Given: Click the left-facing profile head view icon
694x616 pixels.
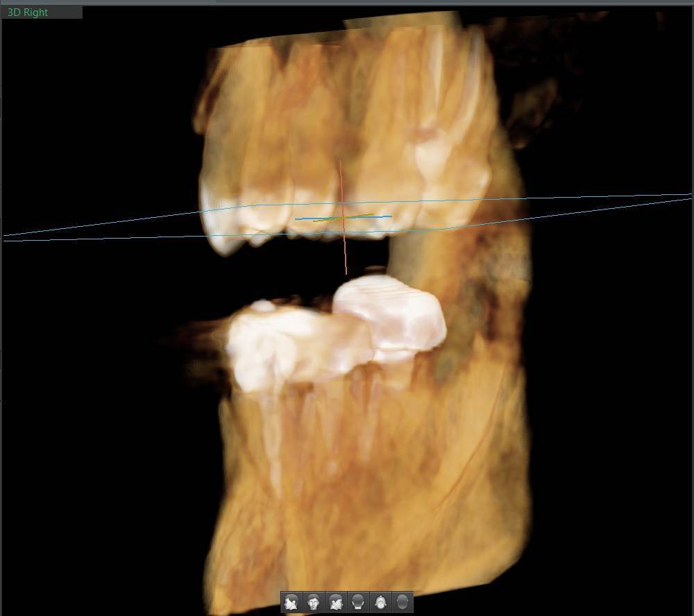Looking at the screenshot, I should pyautogui.click(x=291, y=601).
